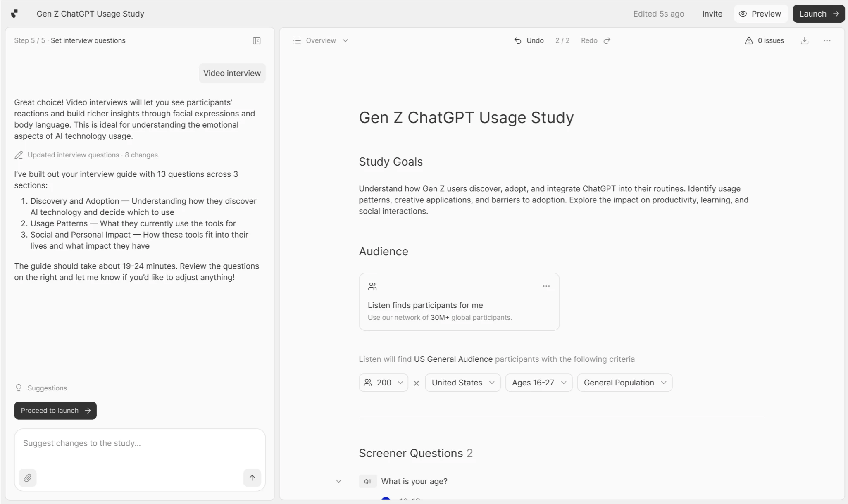Select the first age radio option

pos(386,499)
